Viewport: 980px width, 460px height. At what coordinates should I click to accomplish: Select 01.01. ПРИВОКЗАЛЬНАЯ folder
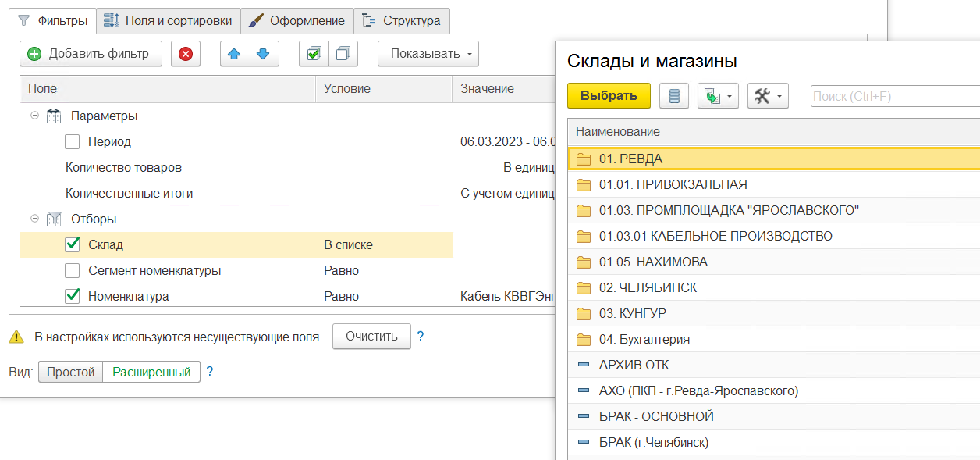point(773,184)
